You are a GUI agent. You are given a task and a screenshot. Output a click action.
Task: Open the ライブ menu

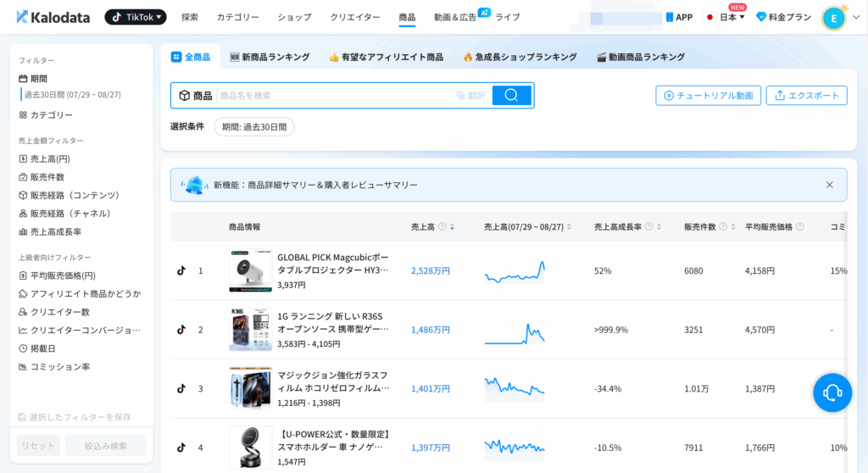pos(508,17)
